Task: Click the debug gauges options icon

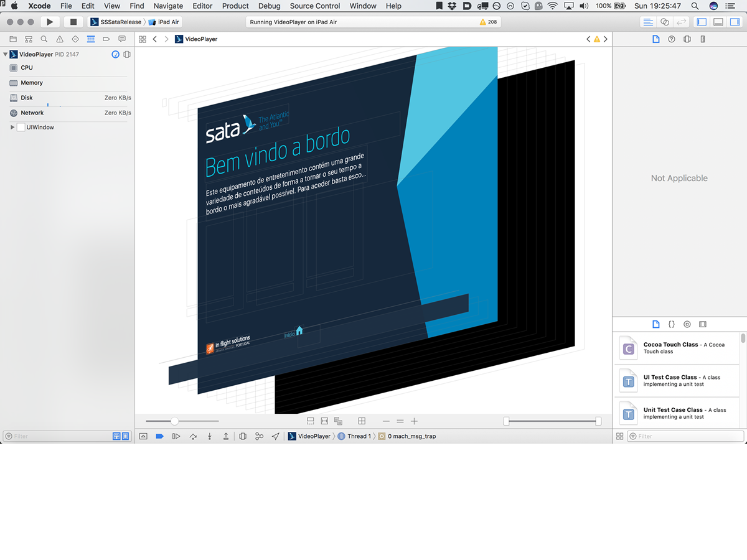Action: coord(116,55)
